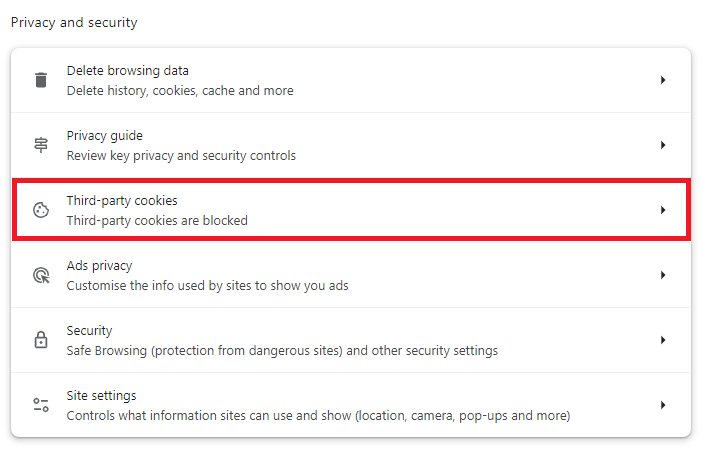Open Site settings title
Screen dimensions: 703x455
[101, 396]
